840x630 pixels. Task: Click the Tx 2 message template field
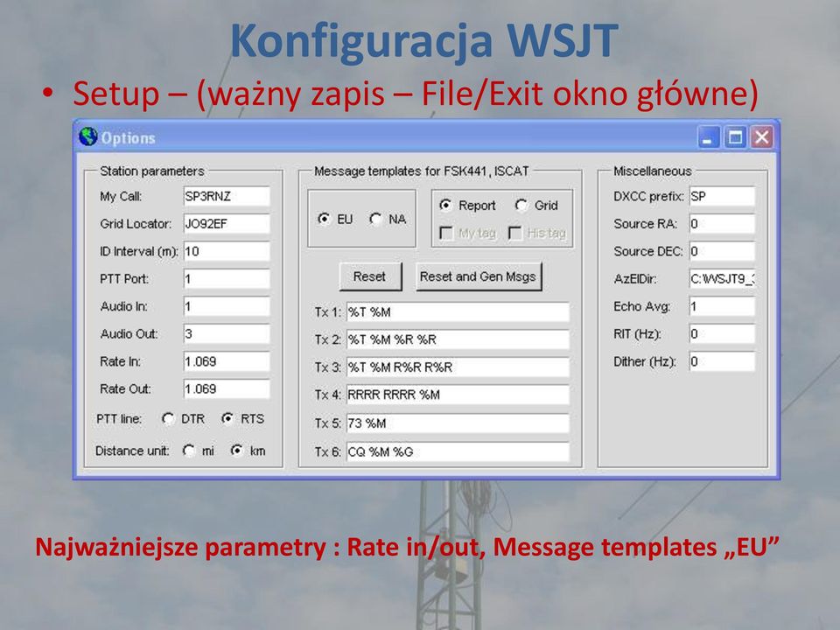click(x=458, y=339)
